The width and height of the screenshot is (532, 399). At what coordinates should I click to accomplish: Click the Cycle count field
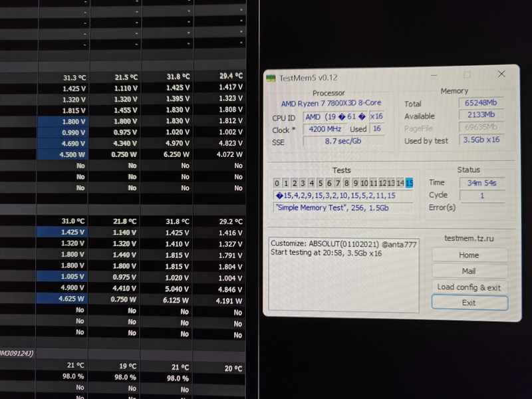[x=481, y=196]
